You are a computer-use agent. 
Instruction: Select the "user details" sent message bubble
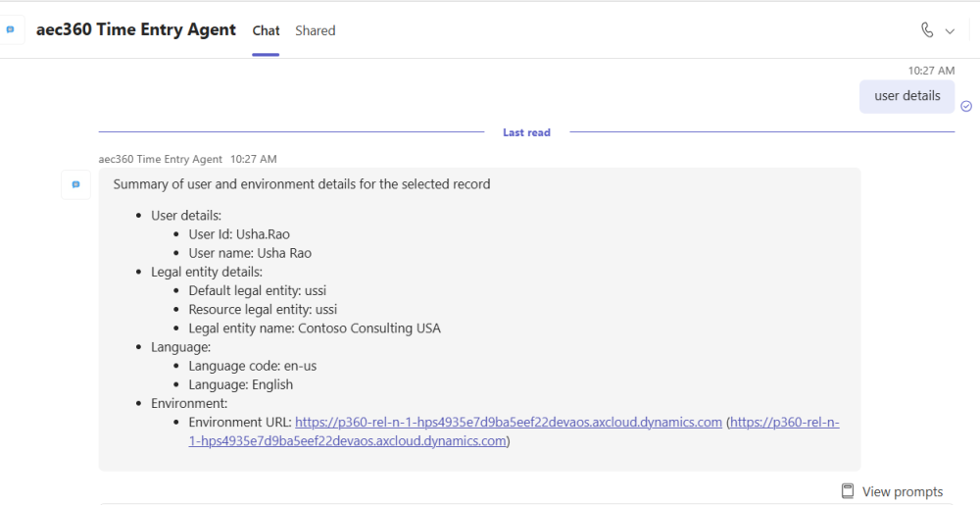coord(906,96)
